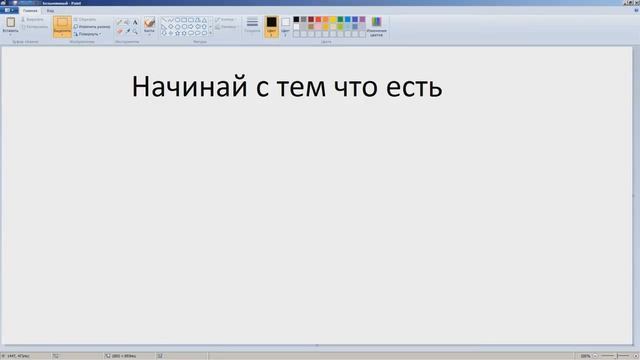Select the Fill with color bucket tool
This screenshot has height=360, width=640.
(x=127, y=22)
